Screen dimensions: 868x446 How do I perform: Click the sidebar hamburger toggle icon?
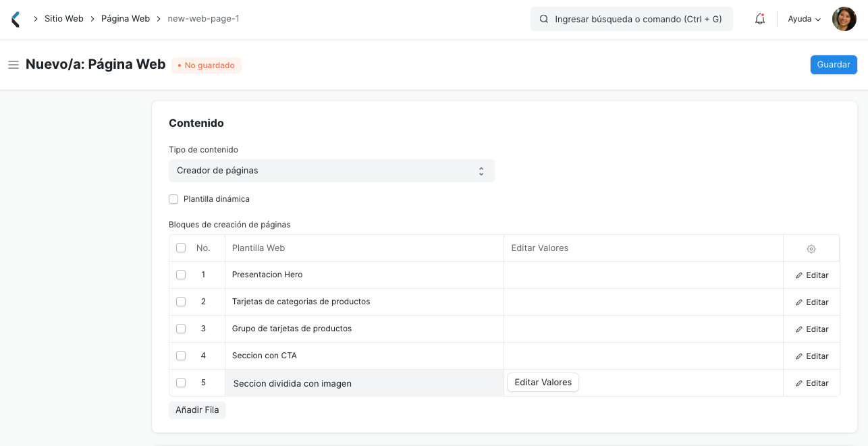(x=13, y=64)
